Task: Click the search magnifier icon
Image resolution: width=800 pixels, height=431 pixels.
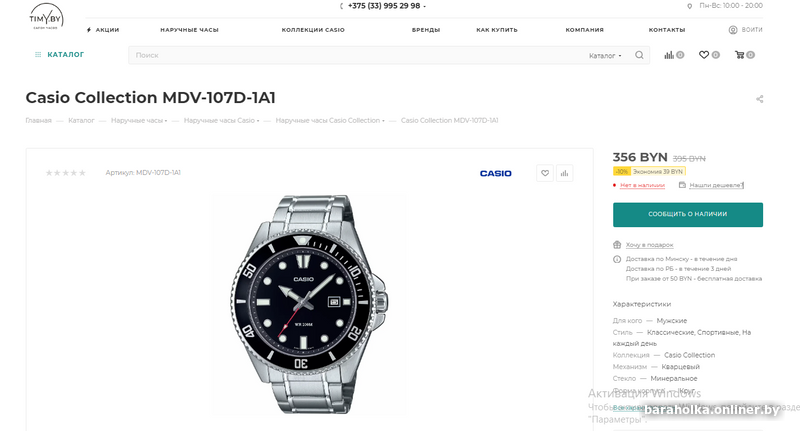Action: (x=640, y=55)
